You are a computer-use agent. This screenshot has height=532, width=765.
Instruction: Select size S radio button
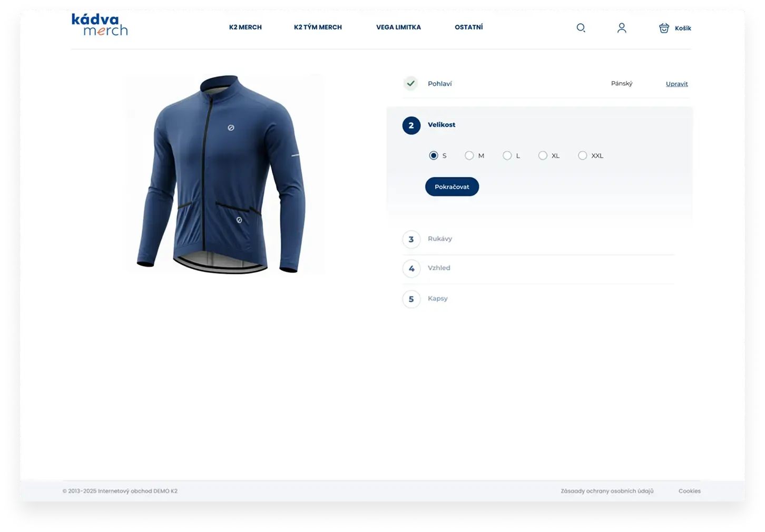[x=434, y=155]
